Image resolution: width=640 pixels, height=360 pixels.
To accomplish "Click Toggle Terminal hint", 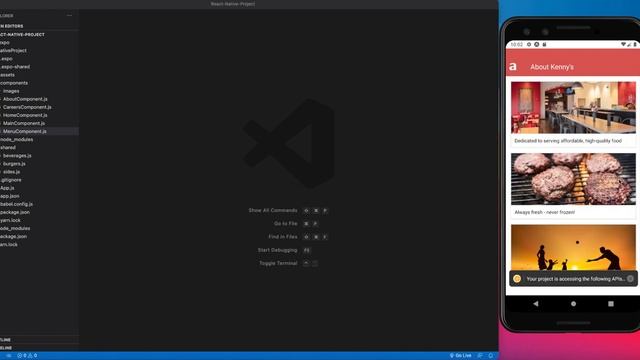I will click(278, 263).
